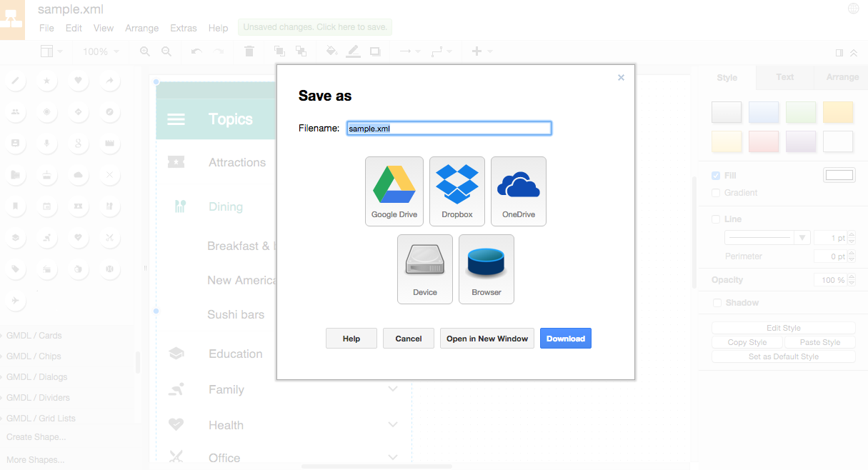The image size is (868, 470).
Task: Select the price tag shape in palette
Action: pyautogui.click(x=16, y=269)
